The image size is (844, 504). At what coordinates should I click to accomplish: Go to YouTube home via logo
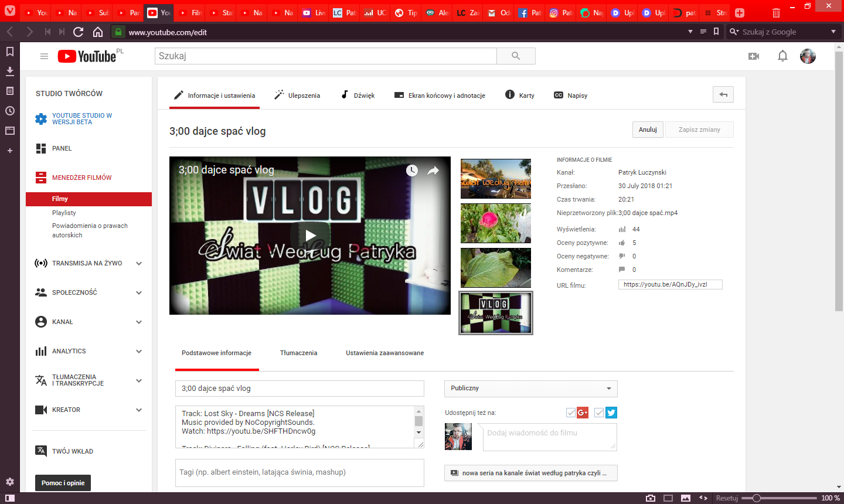coord(87,56)
